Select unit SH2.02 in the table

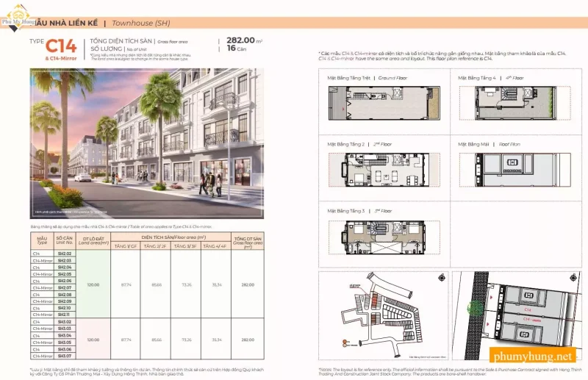coord(64,254)
